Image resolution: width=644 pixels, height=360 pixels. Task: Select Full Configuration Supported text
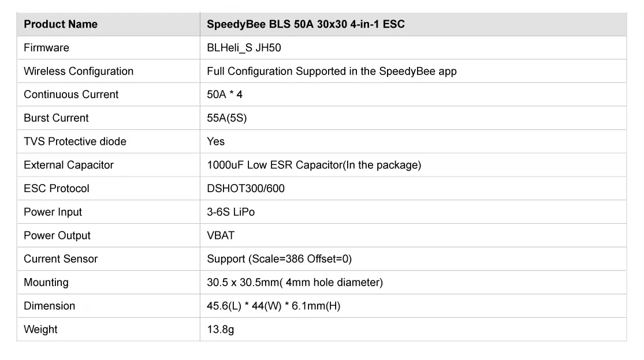[332, 72]
